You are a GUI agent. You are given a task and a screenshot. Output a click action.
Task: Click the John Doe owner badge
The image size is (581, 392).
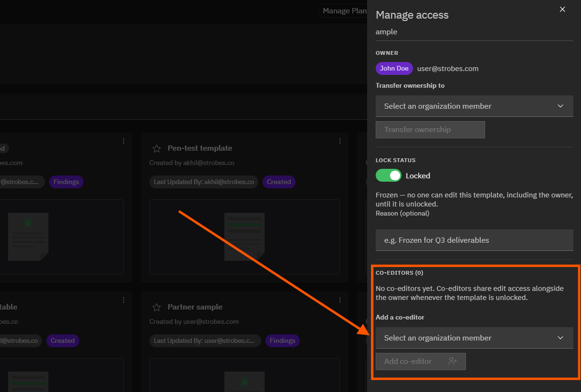click(x=394, y=69)
